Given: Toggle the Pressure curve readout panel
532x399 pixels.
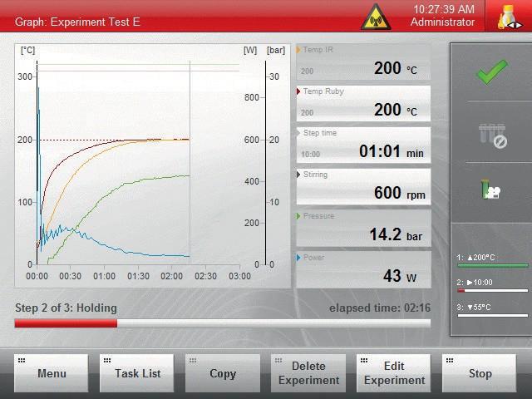Looking at the screenshot, I should pos(363,229).
